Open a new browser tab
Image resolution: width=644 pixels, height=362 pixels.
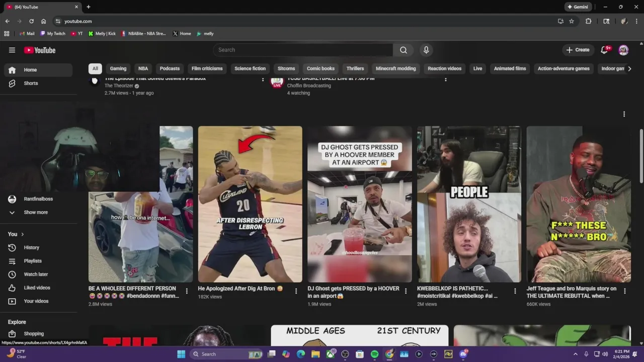89,7
